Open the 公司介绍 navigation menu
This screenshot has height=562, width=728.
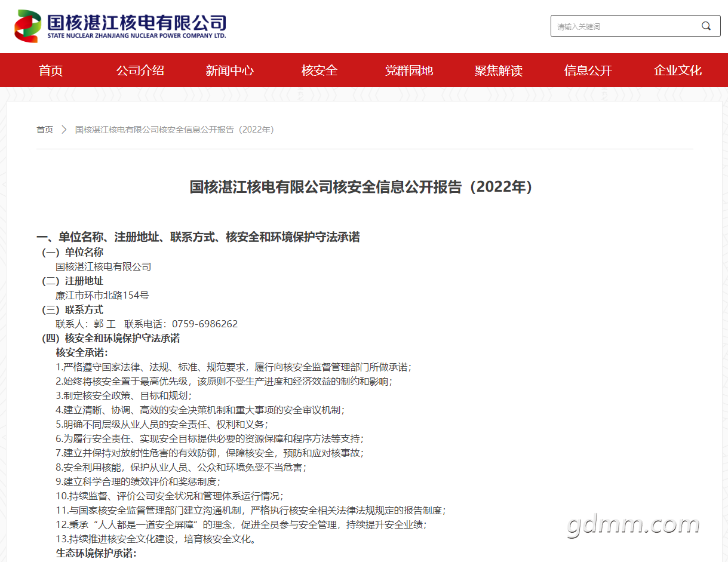pyautogui.click(x=140, y=70)
